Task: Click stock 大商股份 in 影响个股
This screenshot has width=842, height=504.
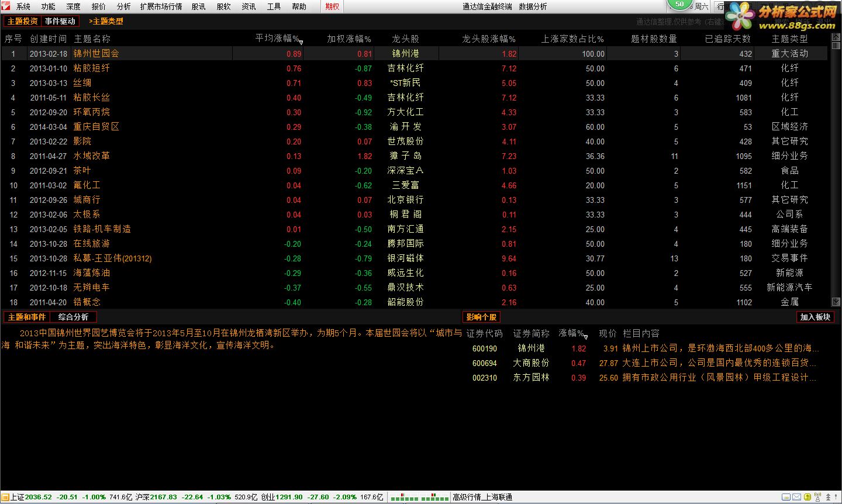Action: click(x=531, y=363)
